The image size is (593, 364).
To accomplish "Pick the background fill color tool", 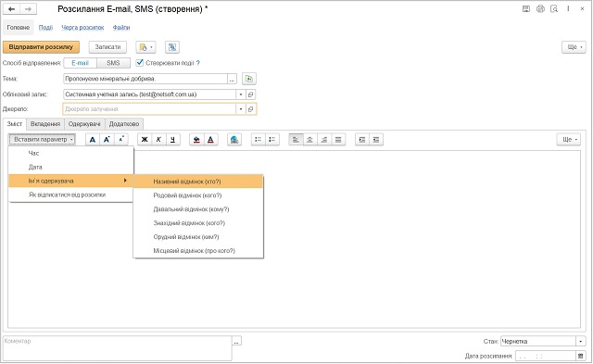I will click(x=196, y=140).
